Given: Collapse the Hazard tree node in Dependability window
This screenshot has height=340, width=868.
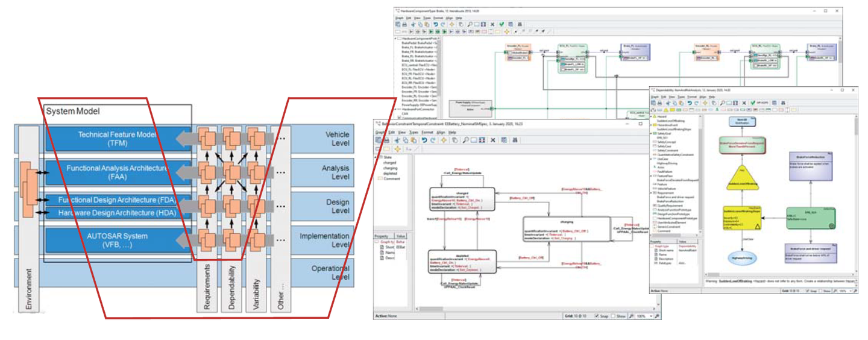Looking at the screenshot, I should [x=651, y=116].
